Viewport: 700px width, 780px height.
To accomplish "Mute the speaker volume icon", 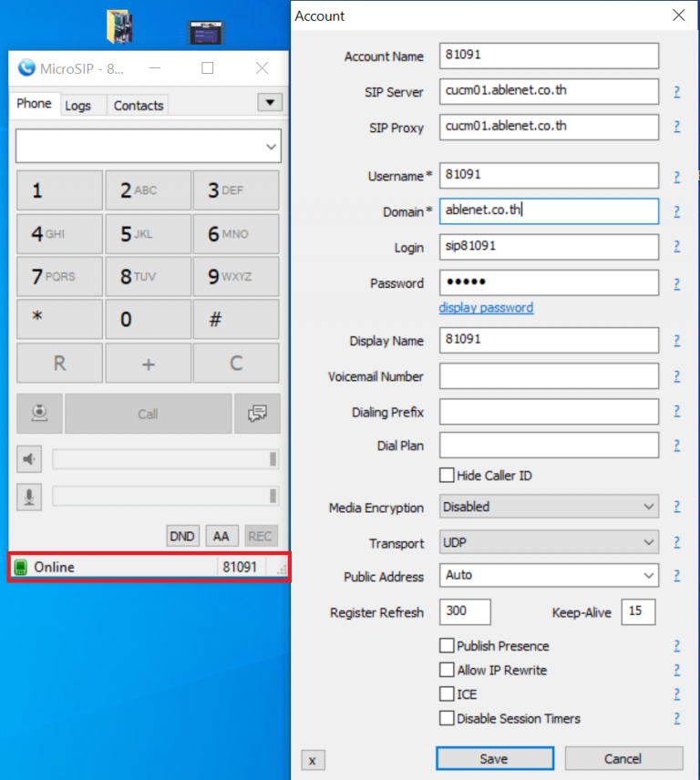I will 29,459.
